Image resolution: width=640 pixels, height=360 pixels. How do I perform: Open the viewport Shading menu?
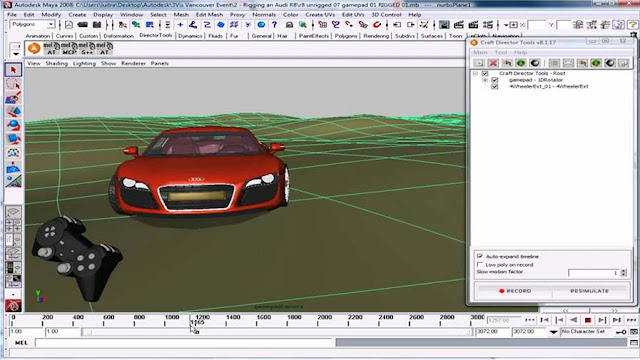point(56,63)
